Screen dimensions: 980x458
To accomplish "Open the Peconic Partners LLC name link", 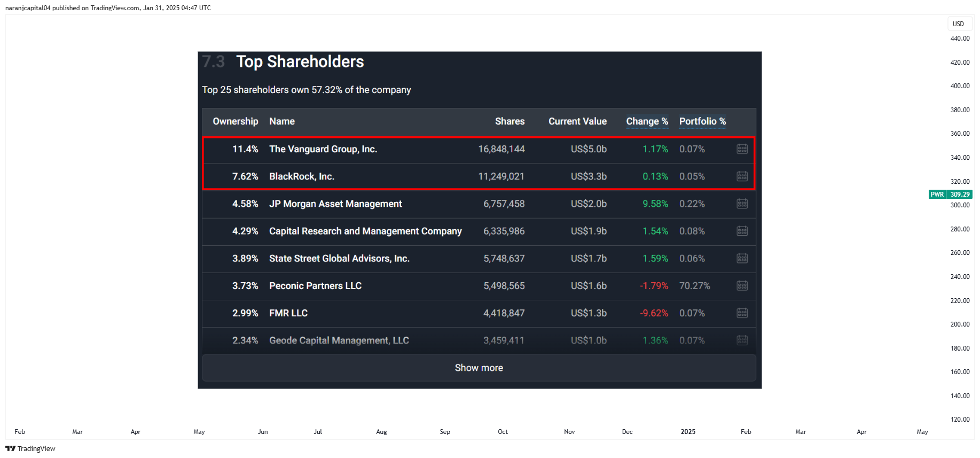I will 315,286.
